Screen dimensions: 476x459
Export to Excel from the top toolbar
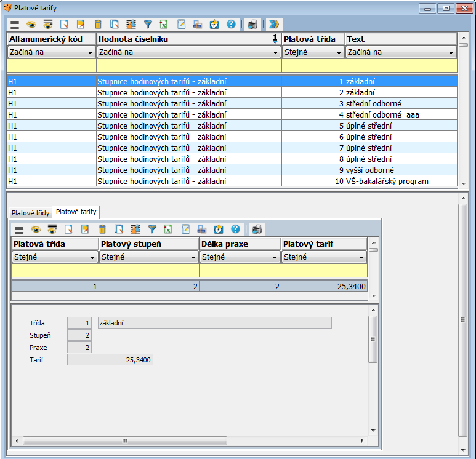[x=164, y=24]
